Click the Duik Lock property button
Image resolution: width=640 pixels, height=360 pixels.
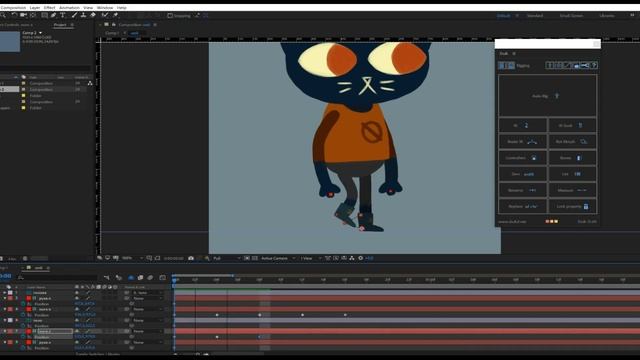(x=573, y=207)
